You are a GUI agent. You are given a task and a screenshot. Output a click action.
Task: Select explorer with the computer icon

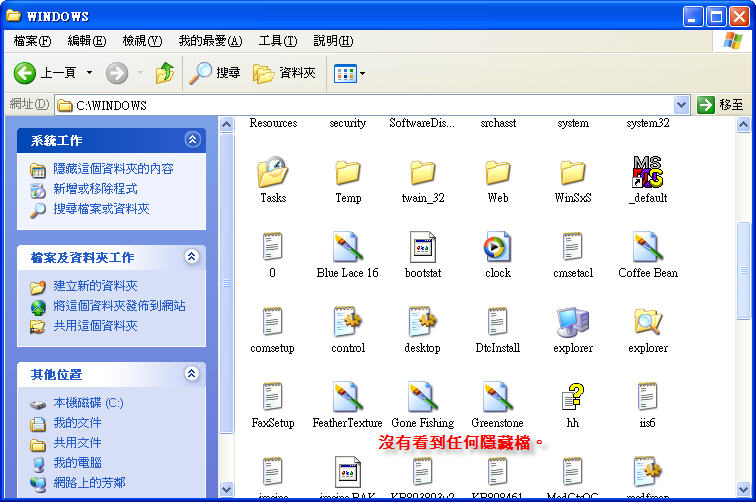[x=573, y=330]
